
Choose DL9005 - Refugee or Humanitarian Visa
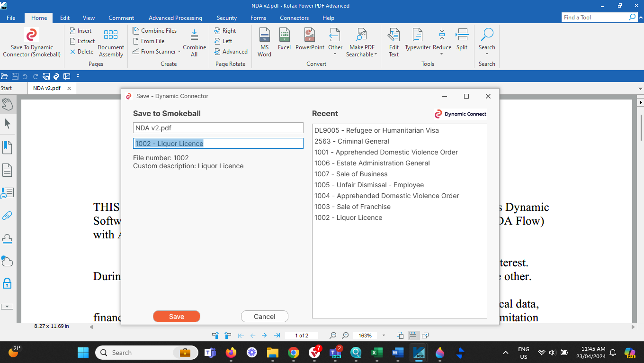(x=376, y=130)
